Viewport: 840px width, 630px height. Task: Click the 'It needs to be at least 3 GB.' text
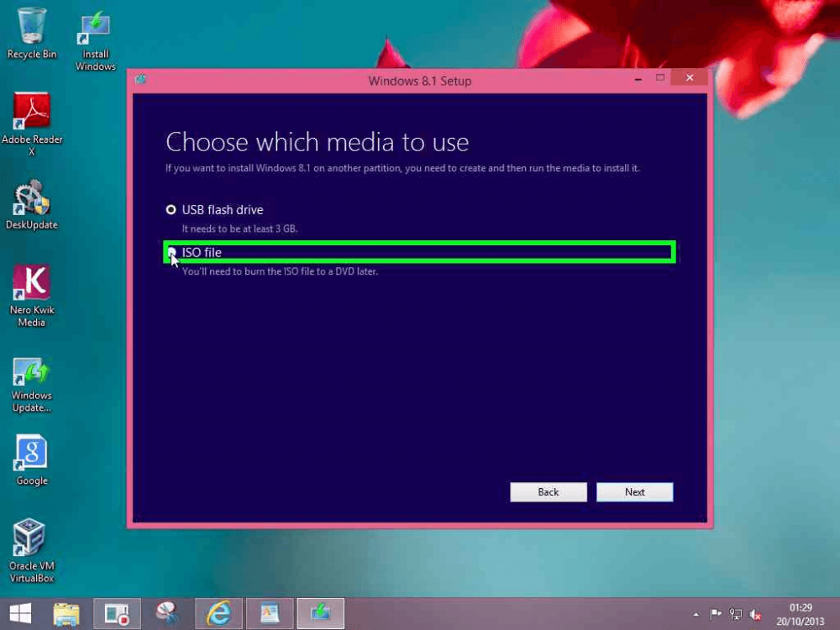coord(239,228)
